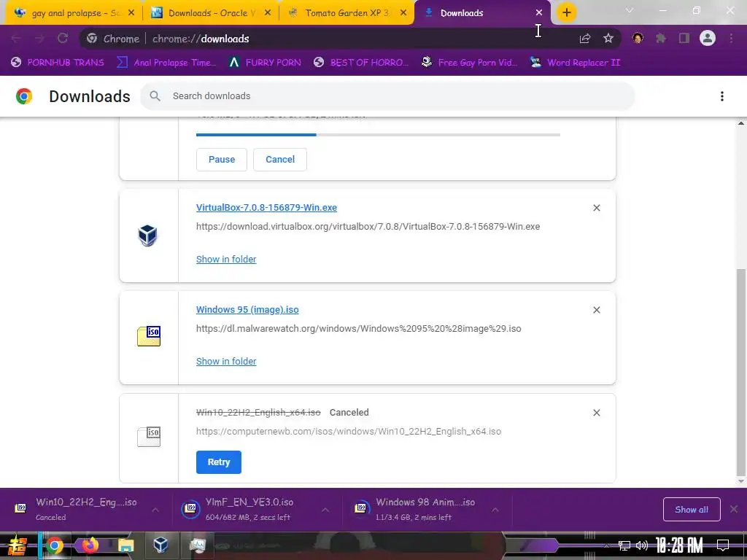Open a new tab with the plus button
This screenshot has height=560, width=747.
(x=566, y=13)
